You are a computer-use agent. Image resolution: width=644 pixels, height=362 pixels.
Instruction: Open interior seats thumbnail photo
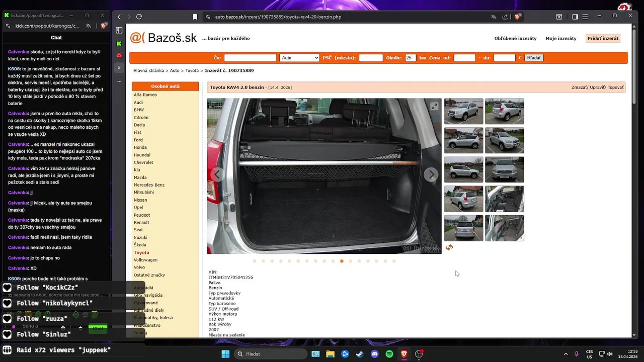pos(505,199)
